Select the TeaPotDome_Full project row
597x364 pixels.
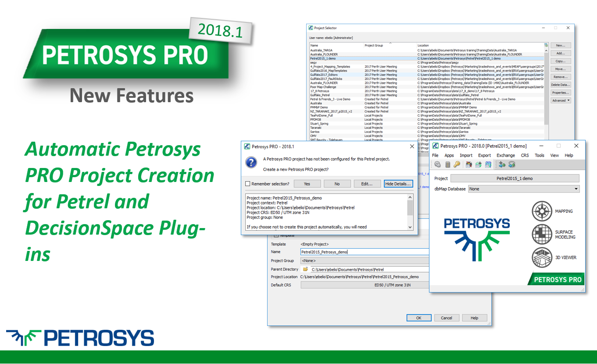426,115
